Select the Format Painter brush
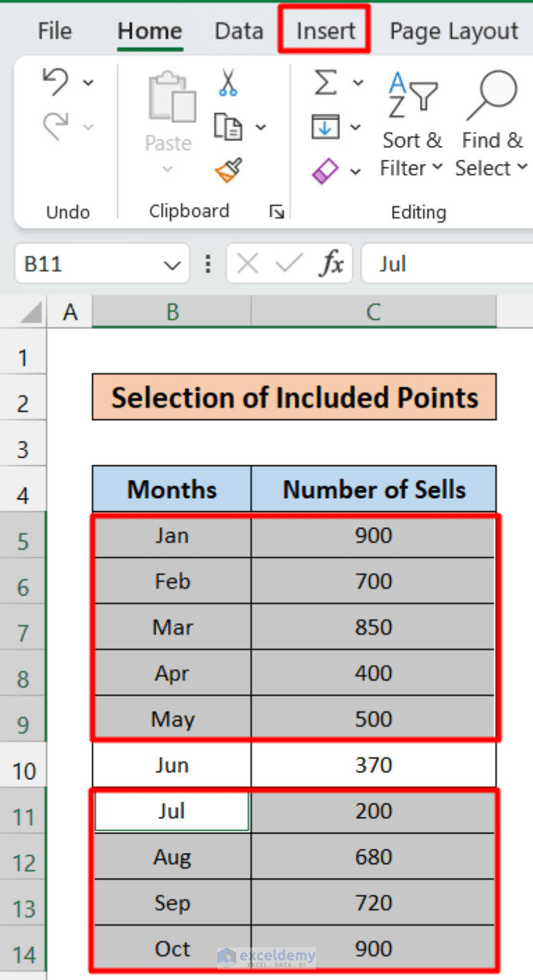 coord(228,170)
